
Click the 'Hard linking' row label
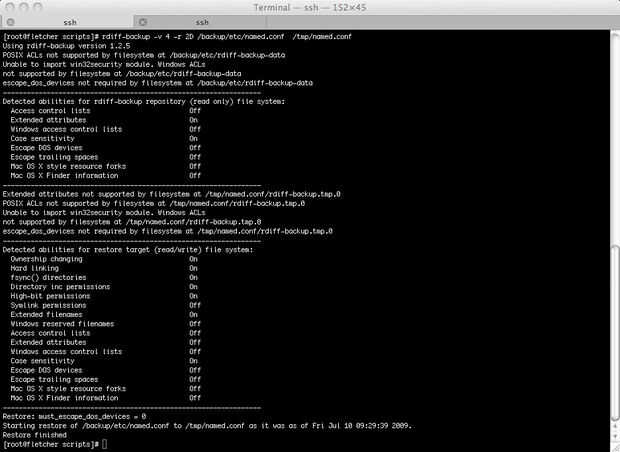click(35, 269)
